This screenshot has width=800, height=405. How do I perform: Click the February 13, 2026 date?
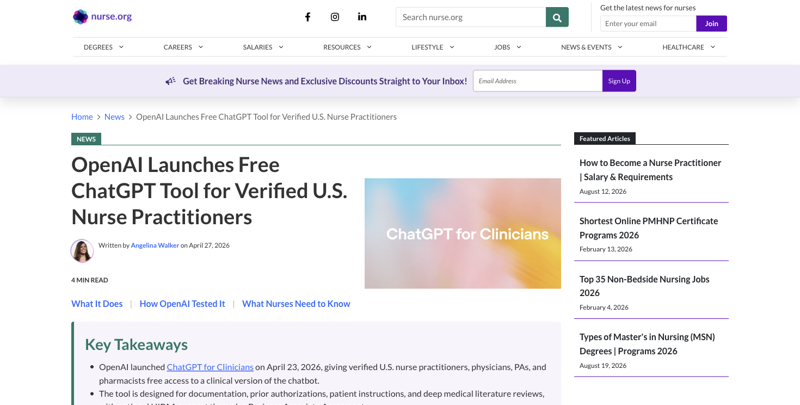click(606, 249)
